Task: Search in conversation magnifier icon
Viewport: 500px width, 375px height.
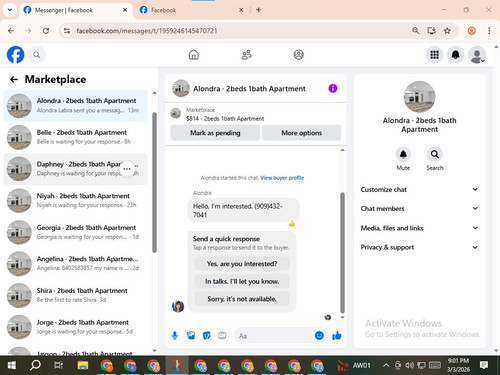Action: [x=435, y=154]
